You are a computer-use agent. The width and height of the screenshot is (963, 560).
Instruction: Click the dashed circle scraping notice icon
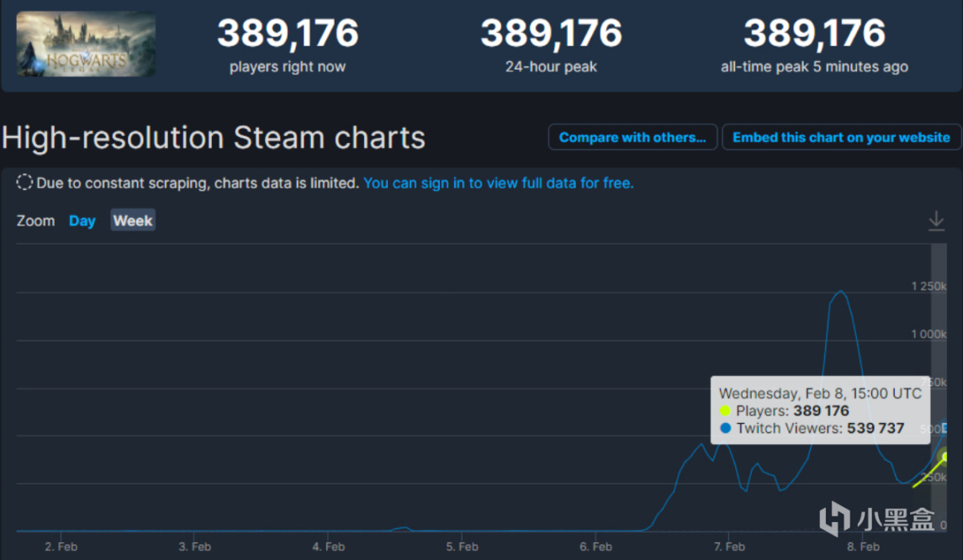pyautogui.click(x=25, y=182)
